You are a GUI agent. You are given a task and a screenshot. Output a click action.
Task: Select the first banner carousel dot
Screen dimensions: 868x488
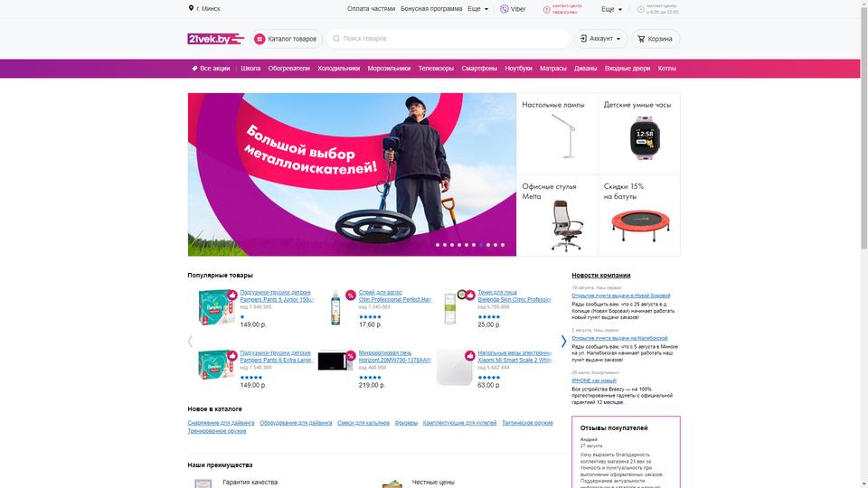point(438,245)
